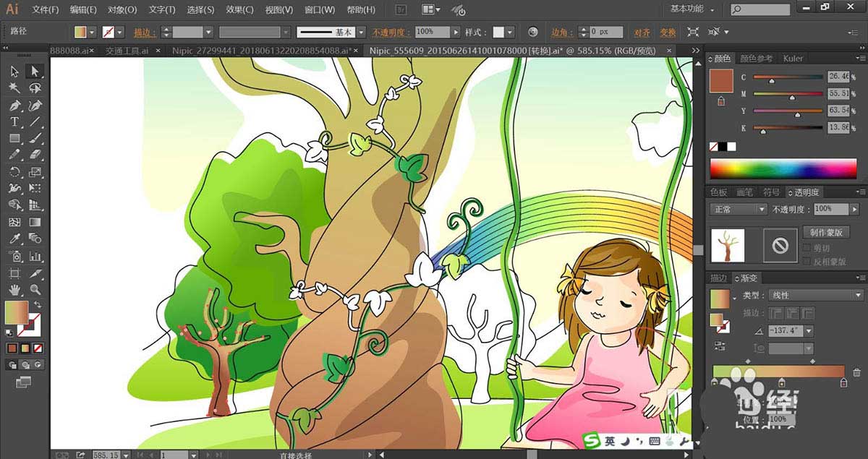The height and width of the screenshot is (459, 868).
Task: Set Gradient fill mode in toolbox
Action: 24,348
